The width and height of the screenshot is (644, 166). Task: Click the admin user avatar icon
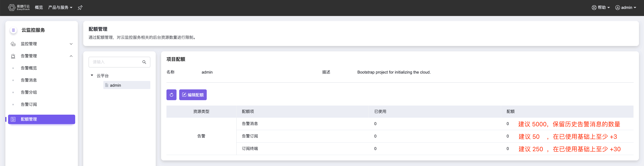coord(617,8)
